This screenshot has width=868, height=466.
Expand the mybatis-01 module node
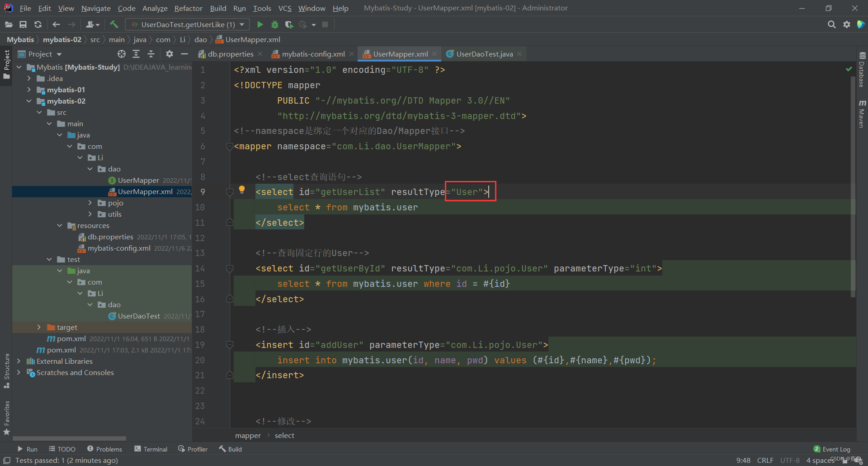[29, 90]
